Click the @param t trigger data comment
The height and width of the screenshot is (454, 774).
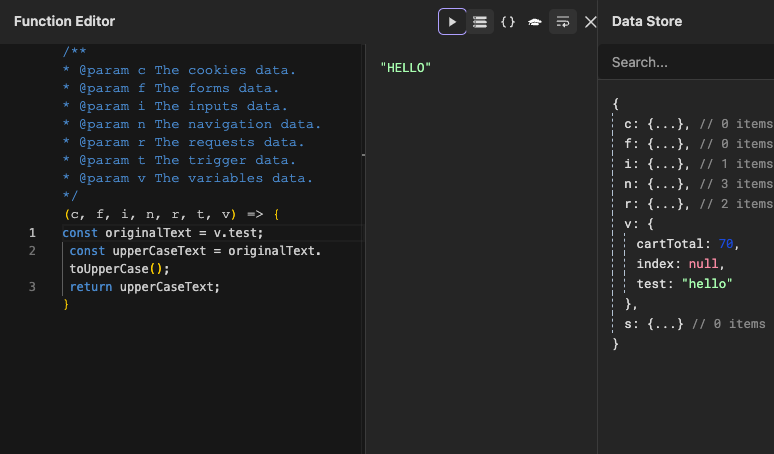(x=180, y=160)
